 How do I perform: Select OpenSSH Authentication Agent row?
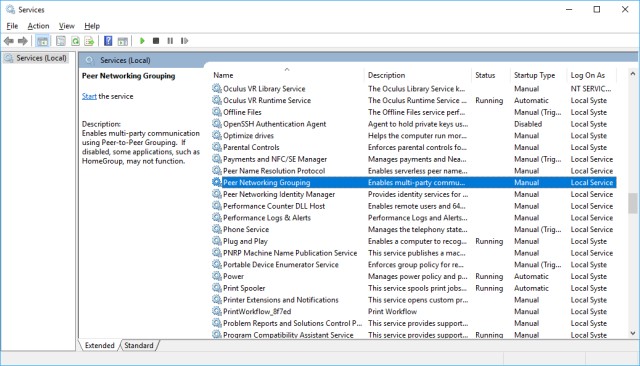click(x=413, y=124)
